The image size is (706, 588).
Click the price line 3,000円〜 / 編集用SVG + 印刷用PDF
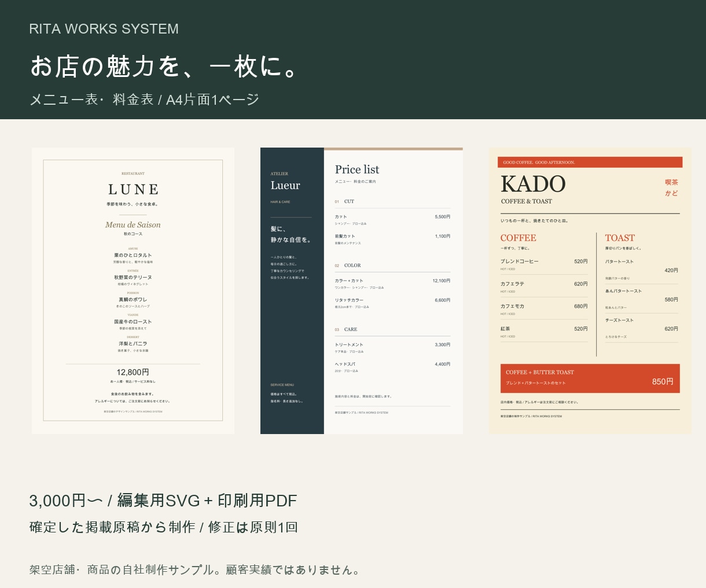click(163, 501)
